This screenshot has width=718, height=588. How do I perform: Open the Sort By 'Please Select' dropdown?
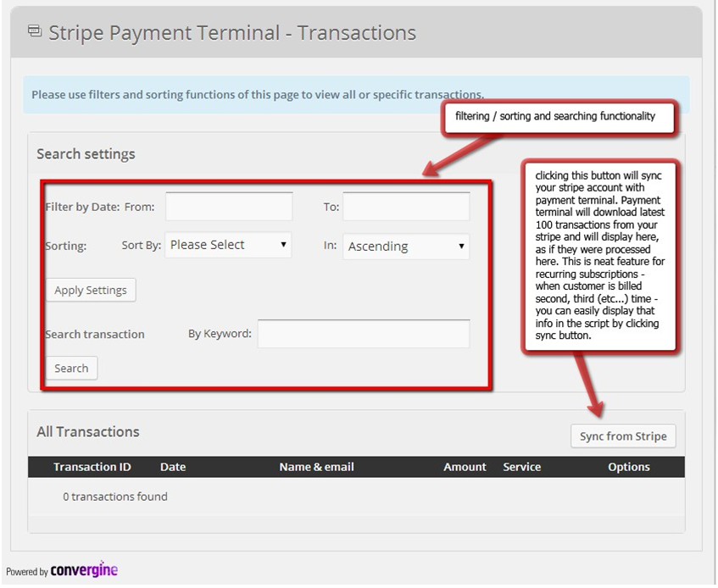tap(228, 245)
